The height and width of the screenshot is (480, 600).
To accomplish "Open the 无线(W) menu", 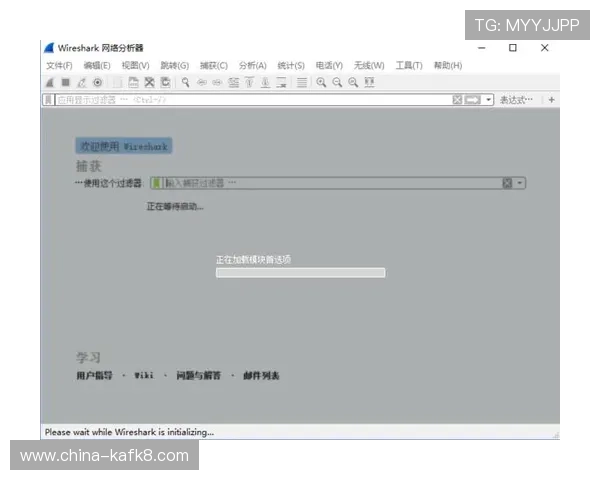I will 369,65.
